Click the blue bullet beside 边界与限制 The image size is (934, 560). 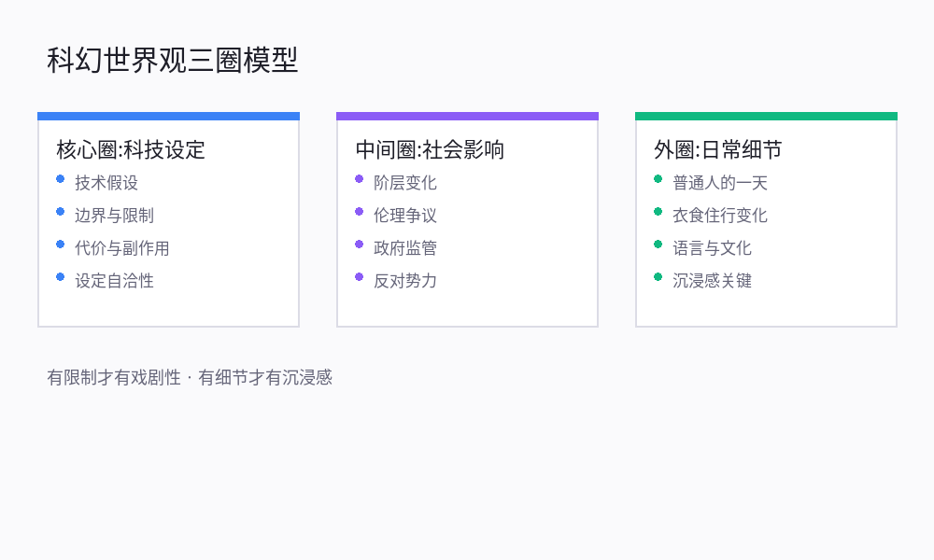(61, 212)
